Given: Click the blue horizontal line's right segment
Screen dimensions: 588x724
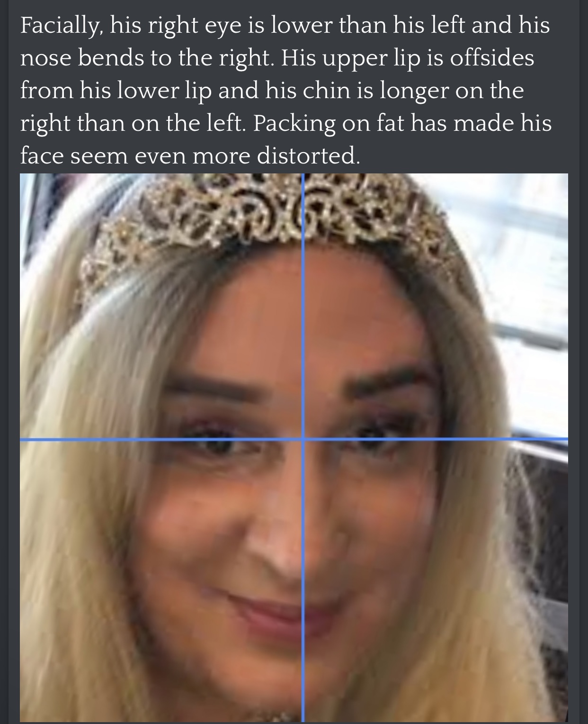Looking at the screenshot, I should click(x=436, y=439).
